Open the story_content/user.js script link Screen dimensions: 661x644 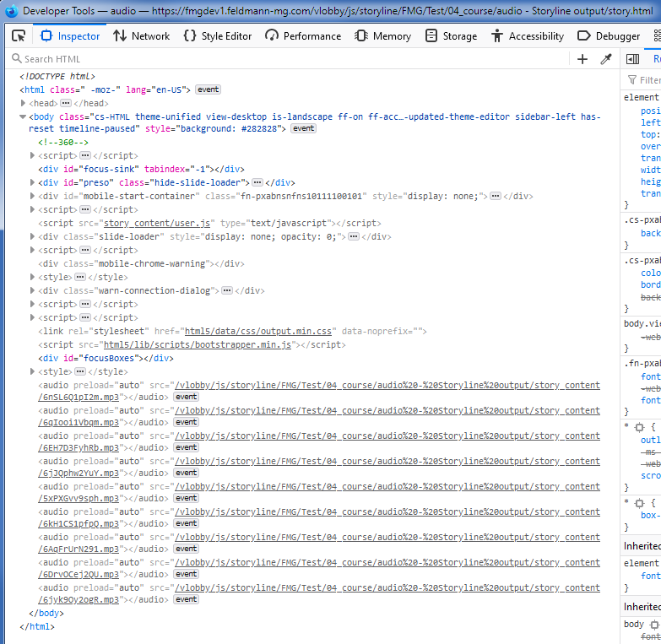pyautogui.click(x=156, y=223)
